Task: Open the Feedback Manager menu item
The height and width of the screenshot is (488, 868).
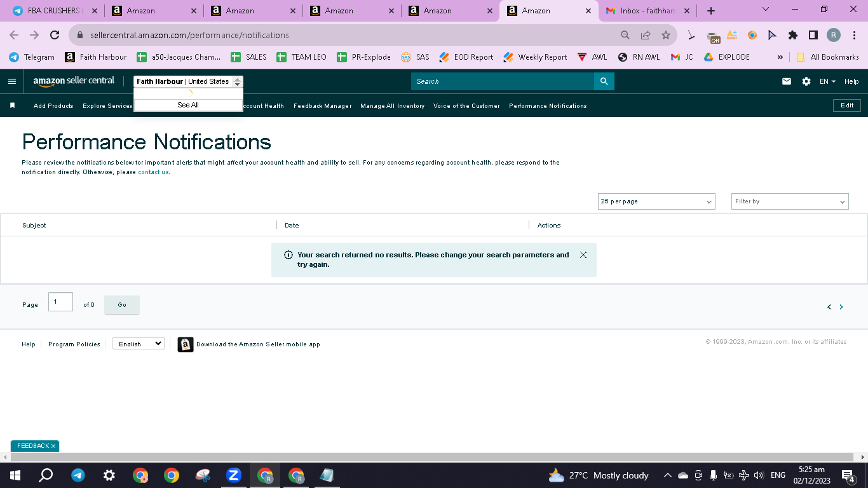Action: (323, 106)
